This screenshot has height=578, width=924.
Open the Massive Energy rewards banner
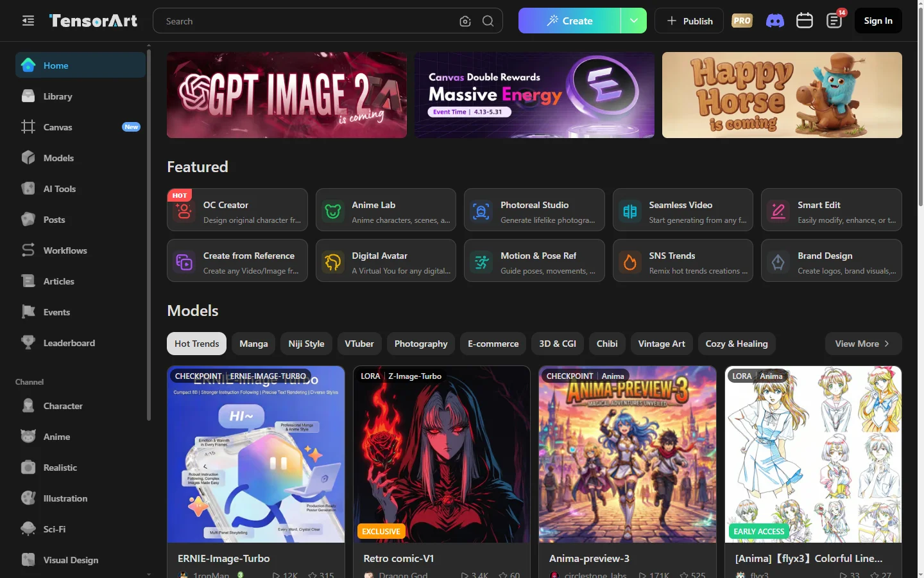535,95
